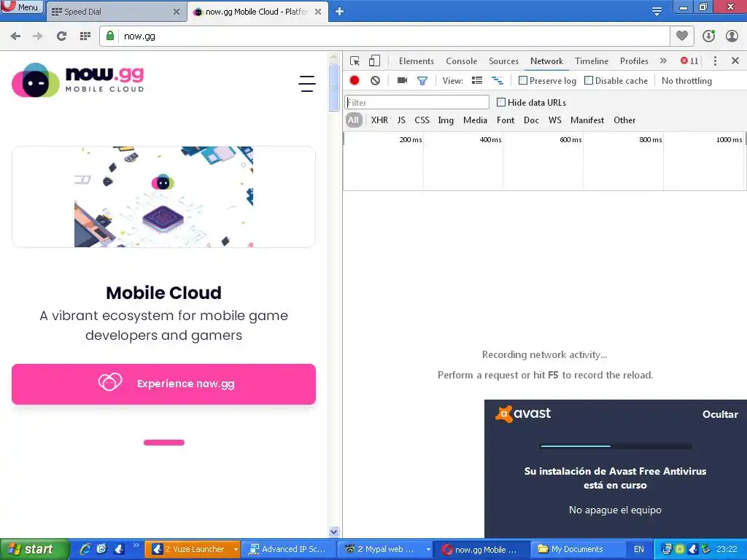The image size is (747, 560).
Task: Open the Windows start button
Action: [34, 549]
